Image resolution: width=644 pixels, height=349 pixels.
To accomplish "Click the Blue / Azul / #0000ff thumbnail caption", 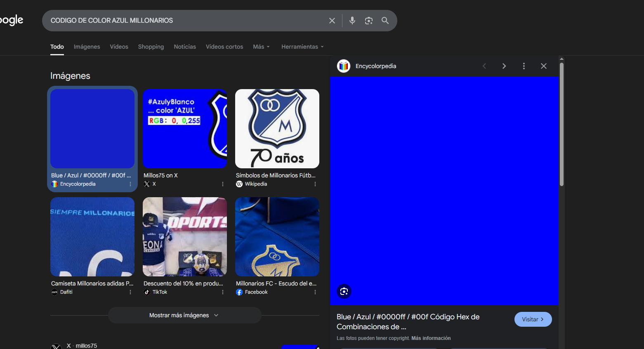I will 91,175.
